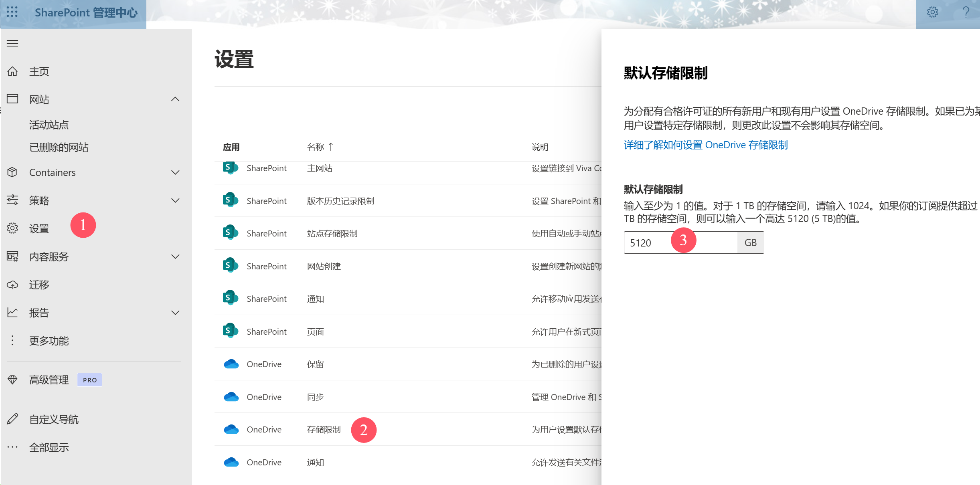This screenshot has height=485, width=980.
Task: Open the settings gear in the top bar
Action: pyautogui.click(x=932, y=12)
